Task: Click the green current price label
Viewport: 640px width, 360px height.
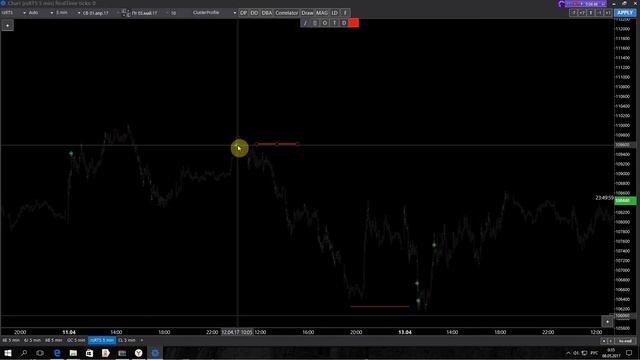Action: 625,200
